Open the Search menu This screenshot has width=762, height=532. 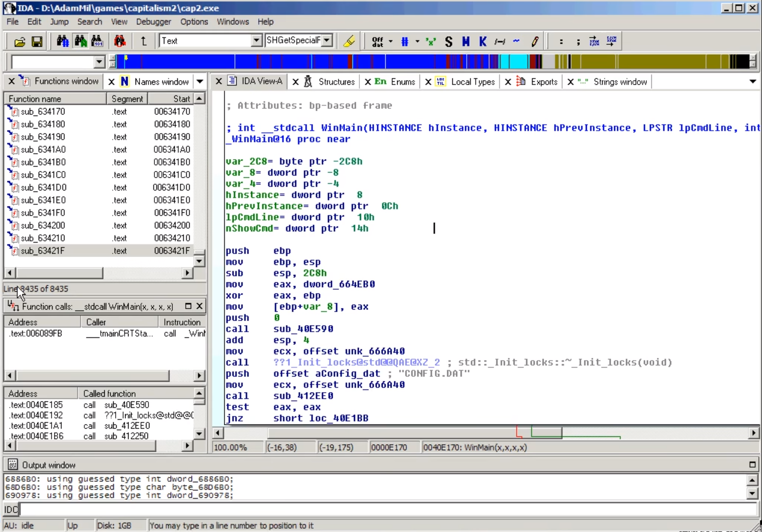point(89,21)
